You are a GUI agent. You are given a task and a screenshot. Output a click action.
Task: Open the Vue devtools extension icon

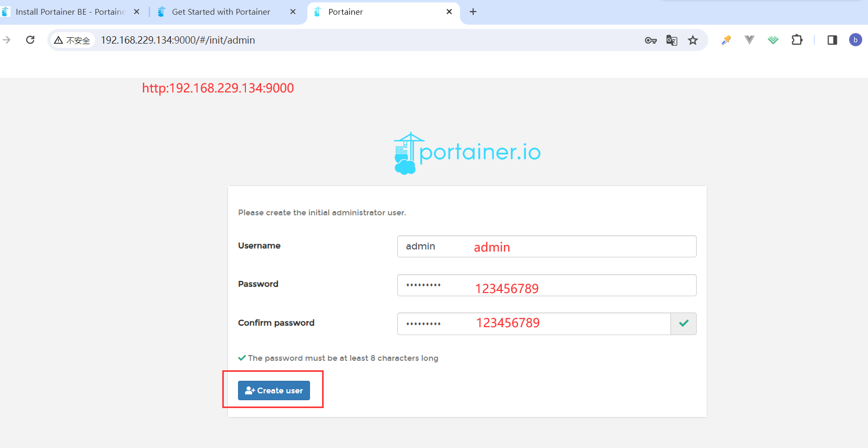point(749,40)
